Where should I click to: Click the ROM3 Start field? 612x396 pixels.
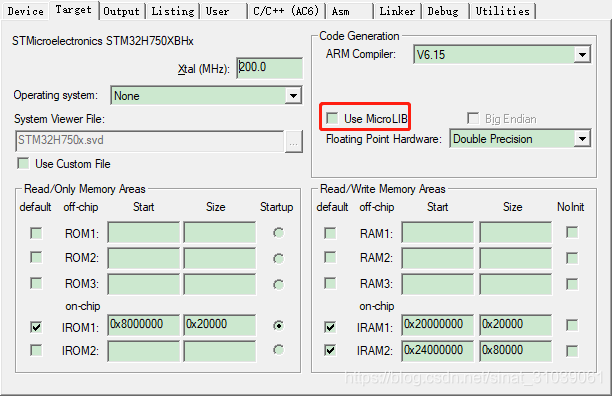144,284
